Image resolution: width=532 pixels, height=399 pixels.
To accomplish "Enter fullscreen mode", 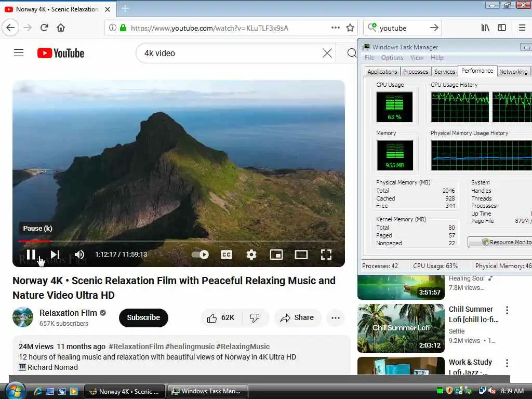I will pyautogui.click(x=326, y=255).
